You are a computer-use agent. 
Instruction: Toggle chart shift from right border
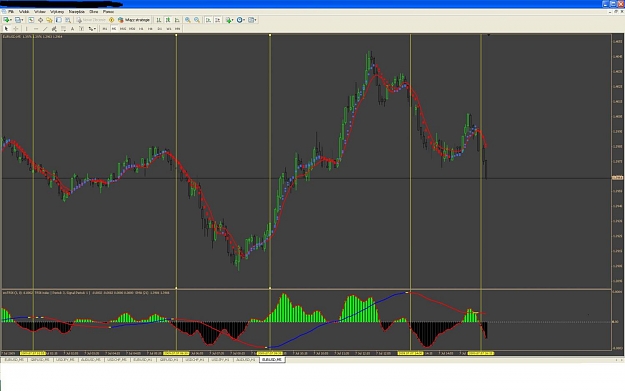pos(218,20)
